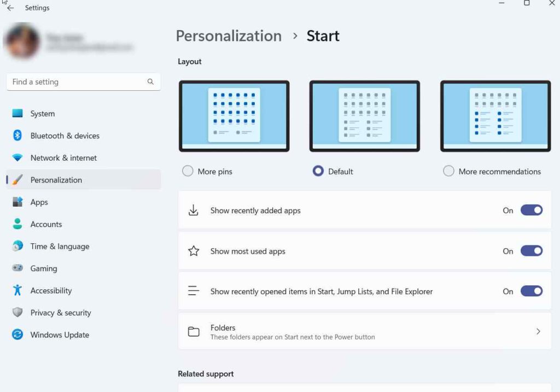
Task: Select the More recommendations radio button
Action: pyautogui.click(x=448, y=171)
